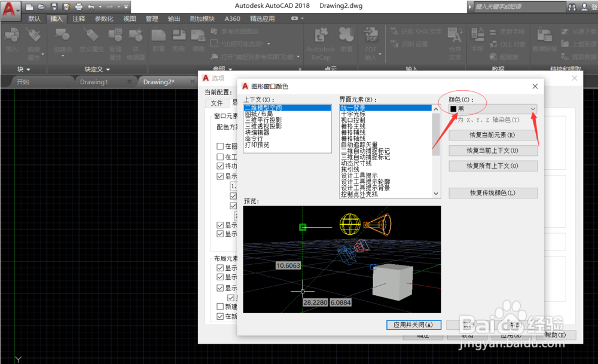The width and height of the screenshot is (598, 364).
Task: Select 十字光标 in the interface element list
Action: [386, 114]
